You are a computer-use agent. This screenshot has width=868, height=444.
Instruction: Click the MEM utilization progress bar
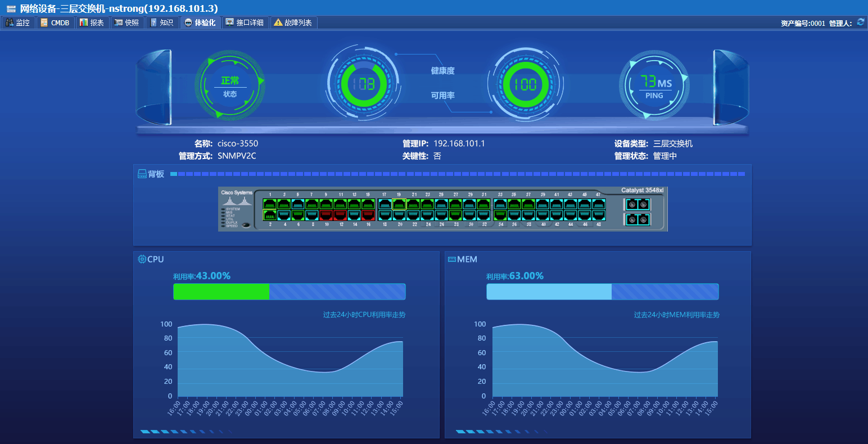click(x=603, y=292)
